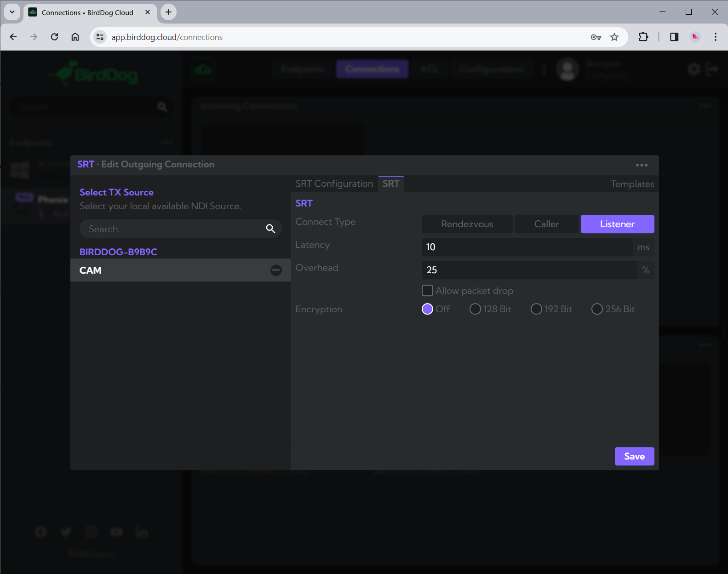Select the Connections BirdDog Cloud browser tab

pos(90,12)
